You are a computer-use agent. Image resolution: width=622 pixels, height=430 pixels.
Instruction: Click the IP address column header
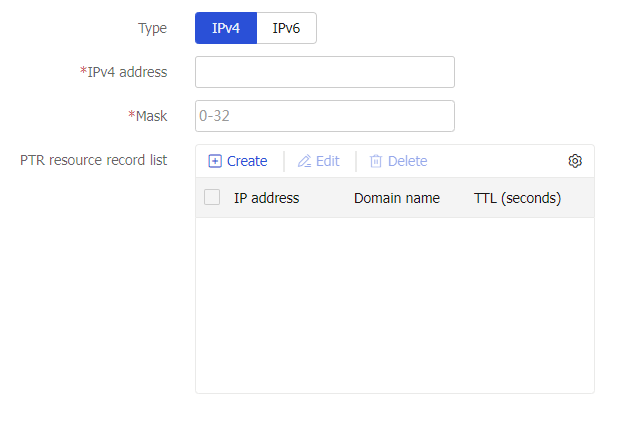266,198
